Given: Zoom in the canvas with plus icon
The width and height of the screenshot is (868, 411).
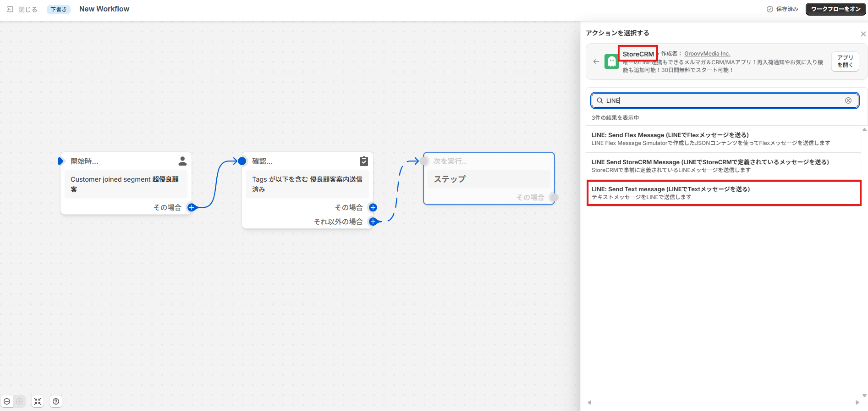Looking at the screenshot, I should [19, 401].
